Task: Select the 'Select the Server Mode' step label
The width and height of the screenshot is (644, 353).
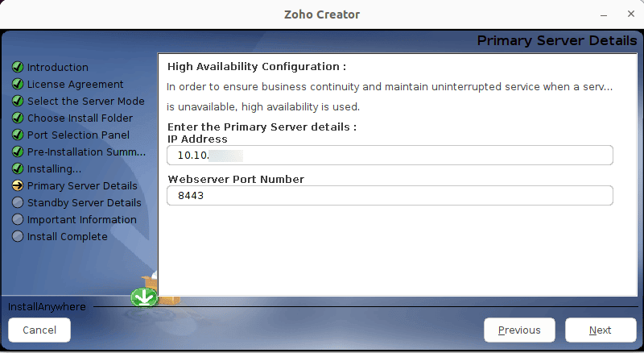Action: (86, 101)
